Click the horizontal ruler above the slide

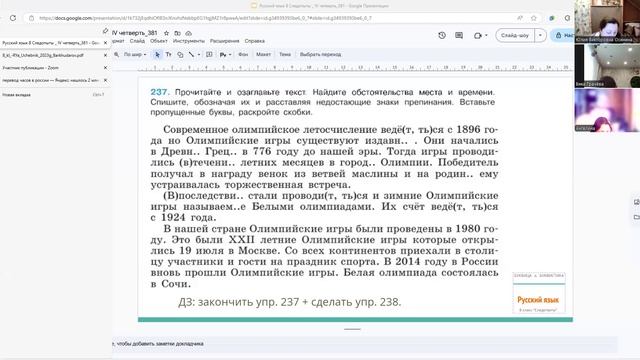355,68
